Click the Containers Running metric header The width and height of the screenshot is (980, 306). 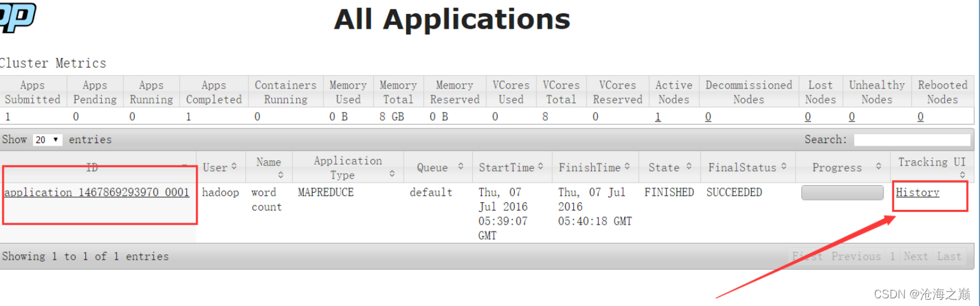(x=285, y=92)
